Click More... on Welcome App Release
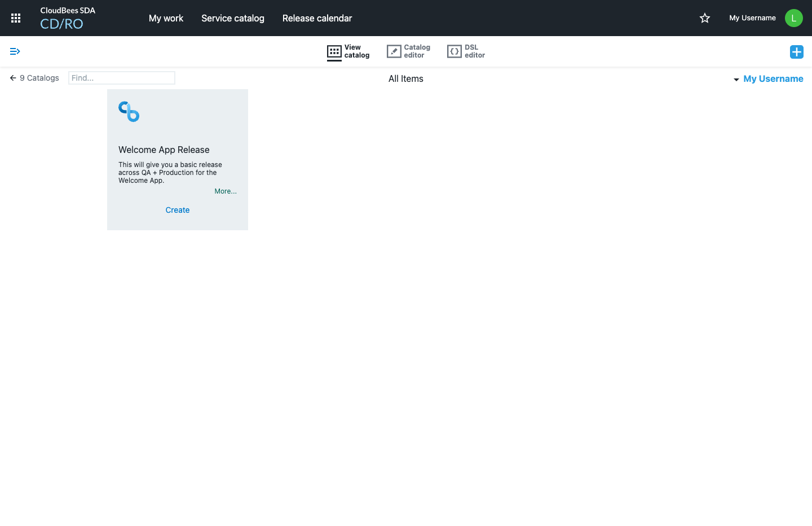The image size is (812, 526). tap(226, 191)
